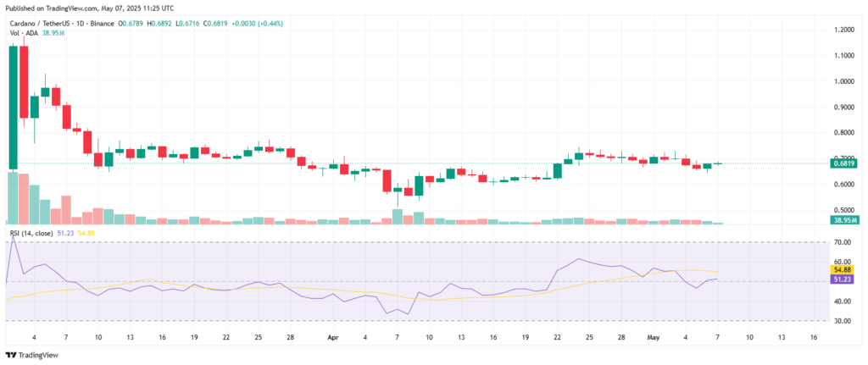Click the Vol · ADA indicator legend
This screenshot has width=868, height=365.
point(25,32)
